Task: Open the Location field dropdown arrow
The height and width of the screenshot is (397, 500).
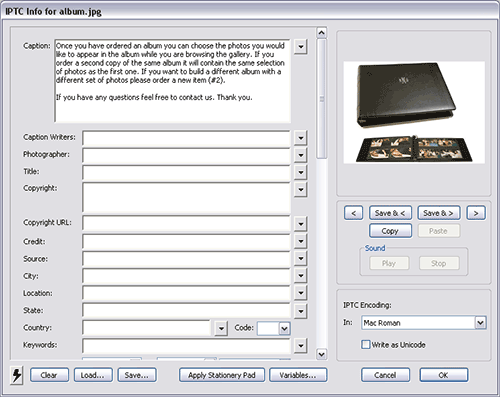Action: (x=301, y=293)
